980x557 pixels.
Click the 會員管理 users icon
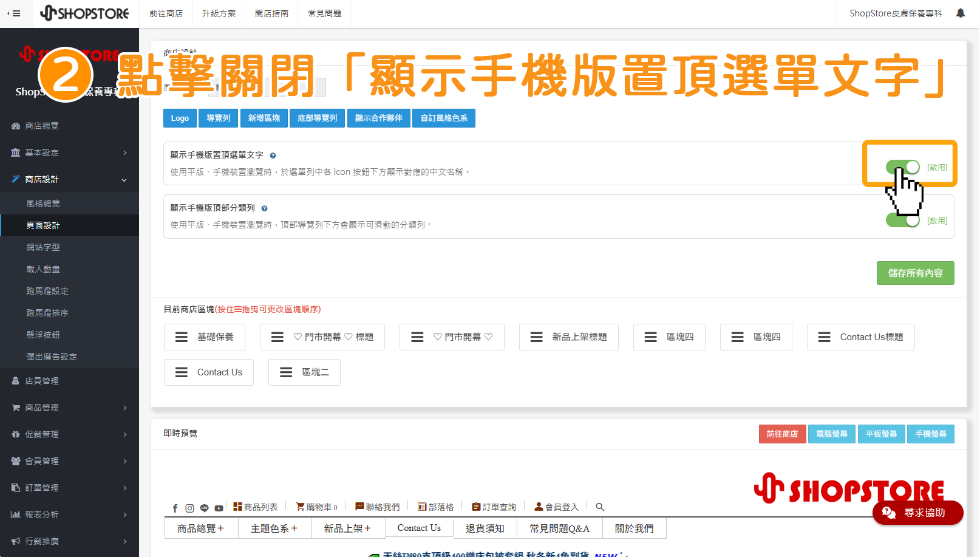coord(16,461)
